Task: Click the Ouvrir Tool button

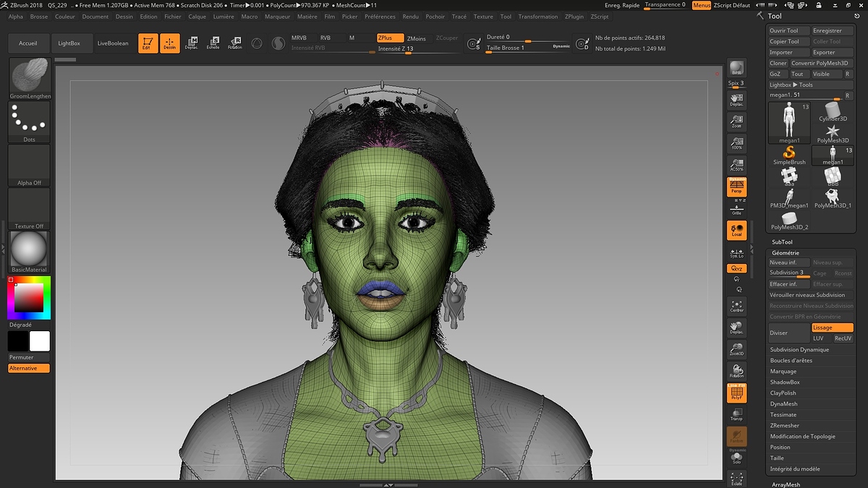Action: 788,31
